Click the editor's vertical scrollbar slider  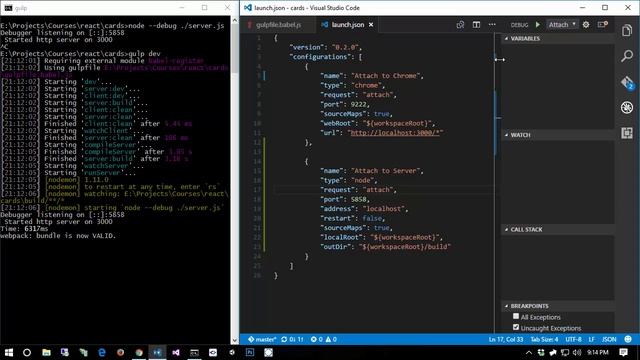pyautogui.click(x=496, y=122)
